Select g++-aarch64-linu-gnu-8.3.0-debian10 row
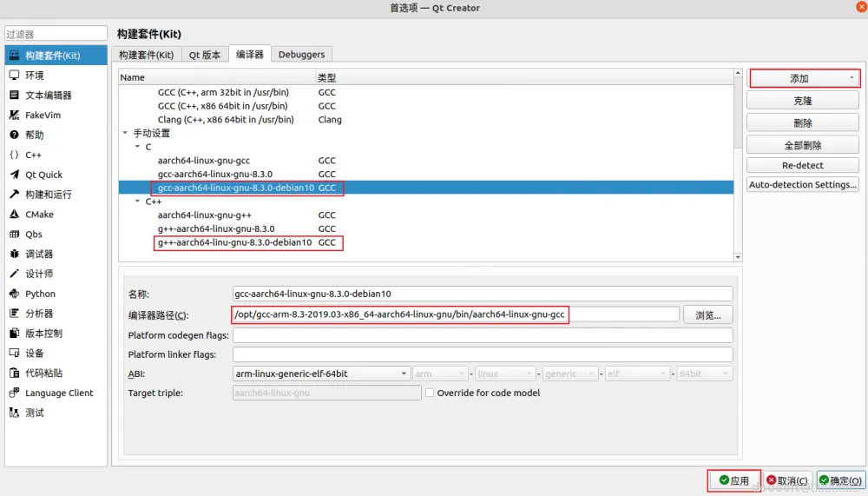868x496 pixels. tap(426, 242)
